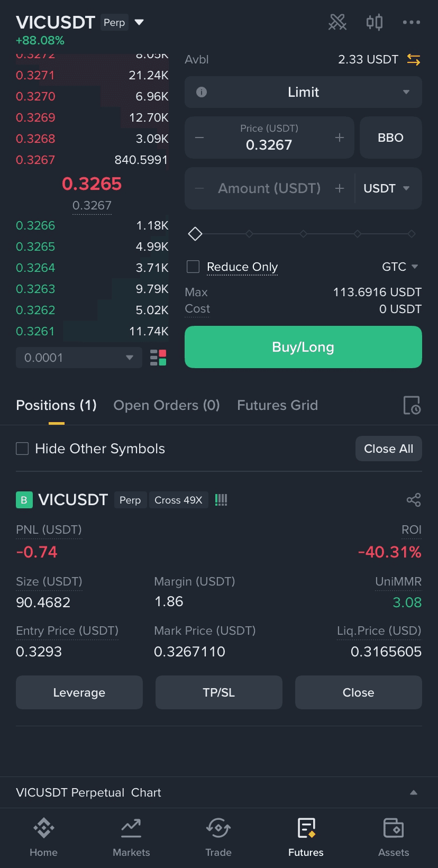The width and height of the screenshot is (438, 868).
Task: Switch to the Open Orders (0) tab
Action: tap(167, 405)
